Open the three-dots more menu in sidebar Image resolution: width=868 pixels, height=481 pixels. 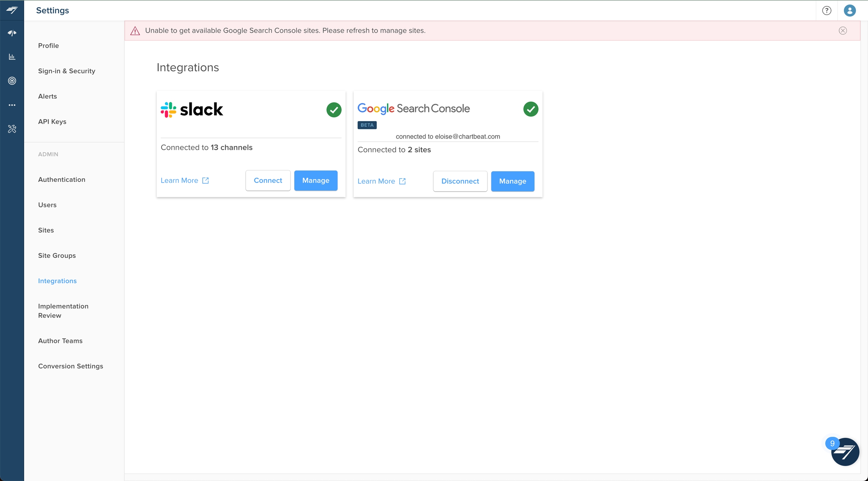[12, 105]
